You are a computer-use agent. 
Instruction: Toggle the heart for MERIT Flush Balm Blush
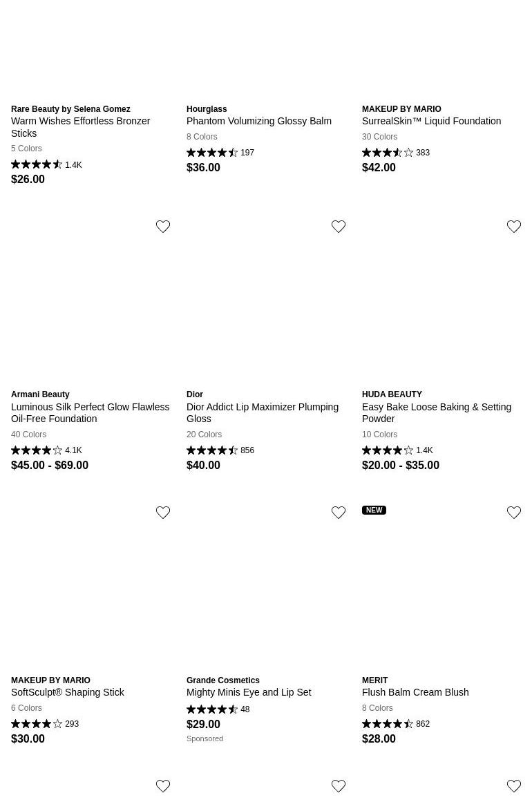[x=514, y=513]
